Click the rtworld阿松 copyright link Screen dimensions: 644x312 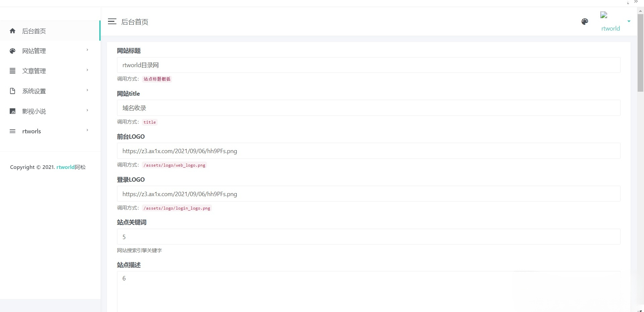coord(70,167)
